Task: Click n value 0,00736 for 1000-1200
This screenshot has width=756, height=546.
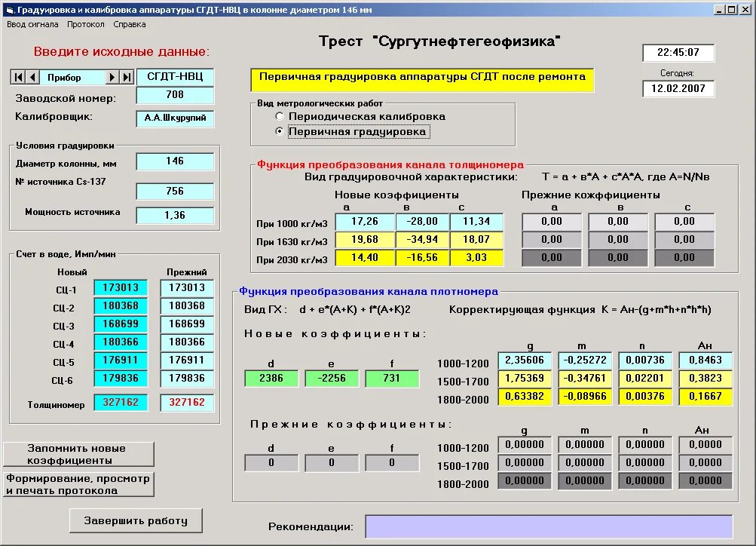Action: pyautogui.click(x=645, y=360)
